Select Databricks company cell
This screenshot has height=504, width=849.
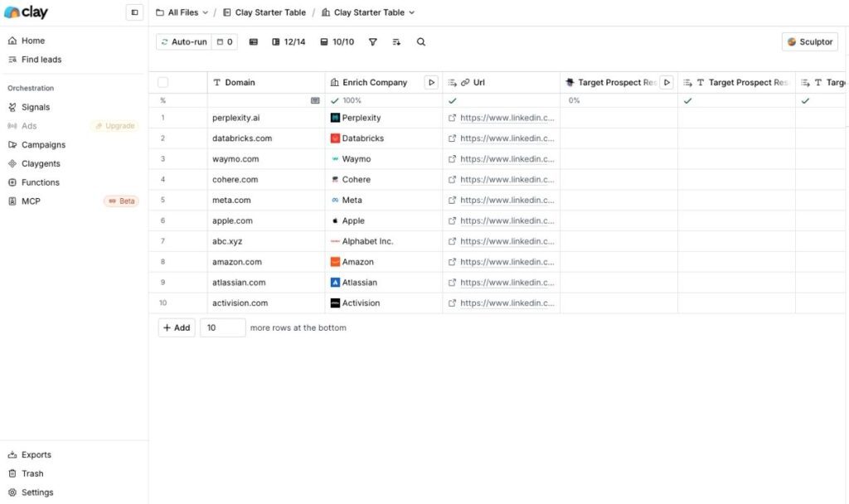tap(384, 138)
